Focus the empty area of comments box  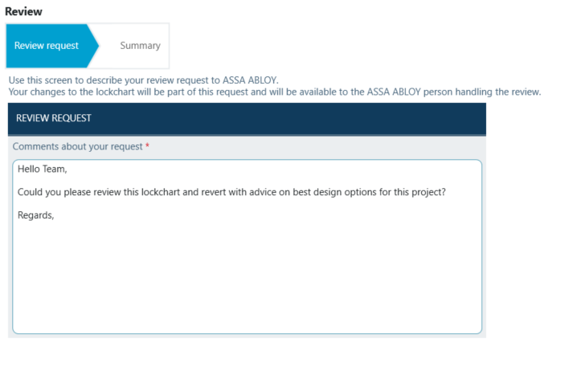click(247, 281)
